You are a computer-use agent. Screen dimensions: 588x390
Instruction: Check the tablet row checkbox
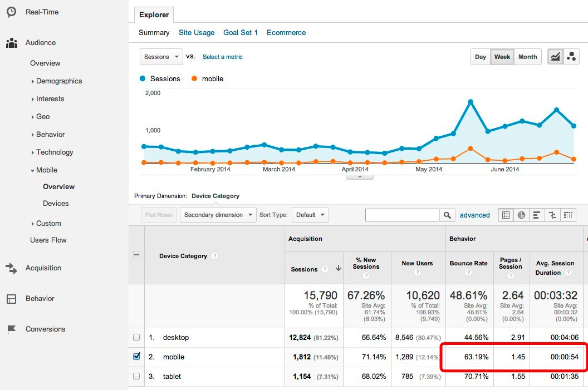[x=137, y=376]
